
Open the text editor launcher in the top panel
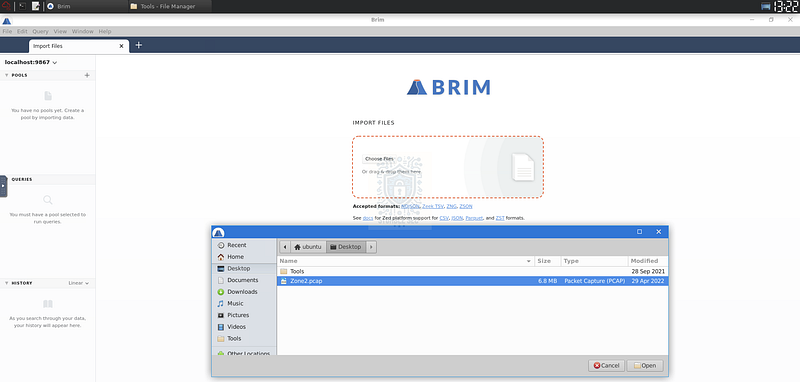click(x=36, y=6)
